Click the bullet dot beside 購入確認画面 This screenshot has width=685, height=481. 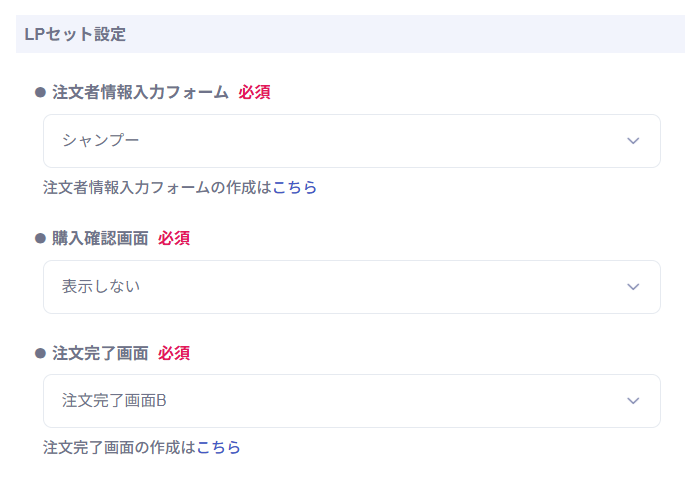click(40, 238)
